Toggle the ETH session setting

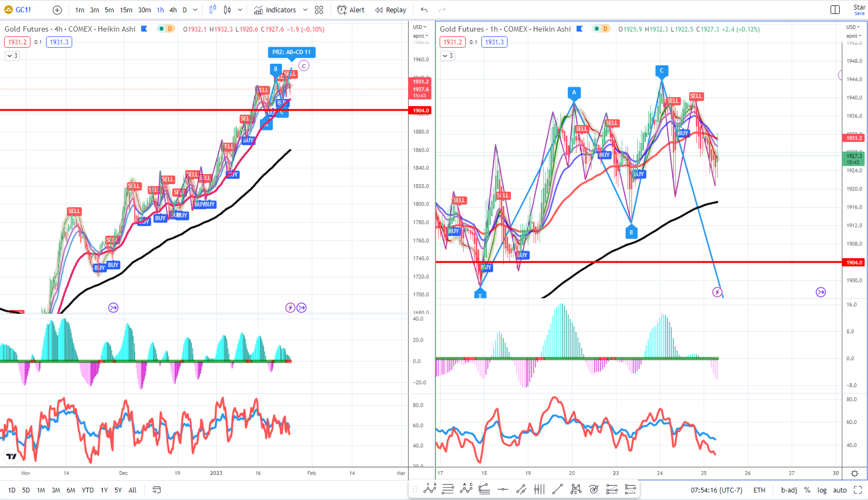(759, 490)
